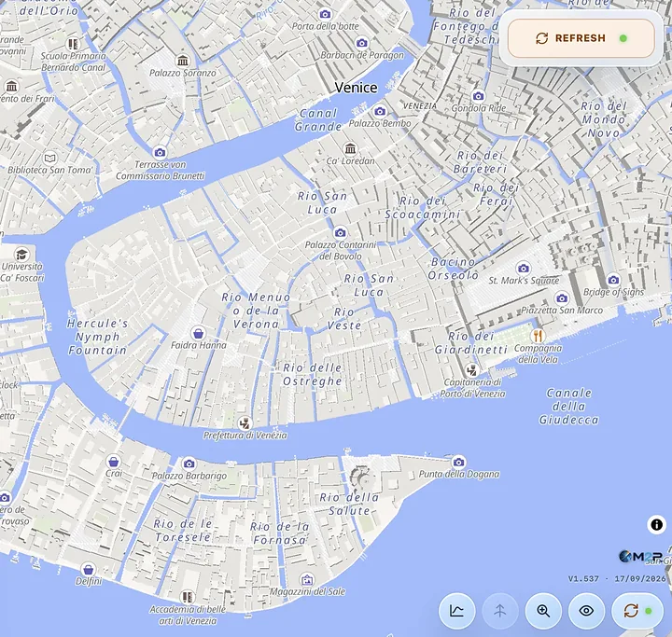Screen dimensions: 672x637
Task: Click the Refresh button at top
Action: click(581, 38)
